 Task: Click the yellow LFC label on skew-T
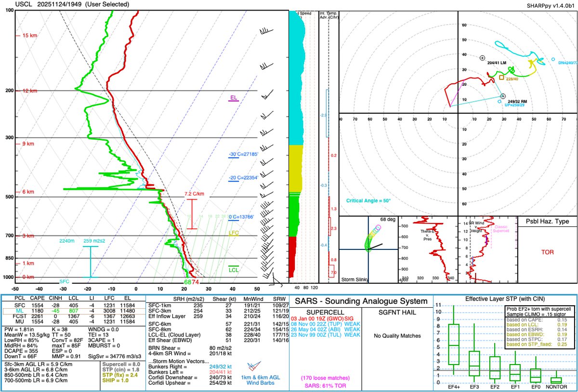[x=234, y=233]
